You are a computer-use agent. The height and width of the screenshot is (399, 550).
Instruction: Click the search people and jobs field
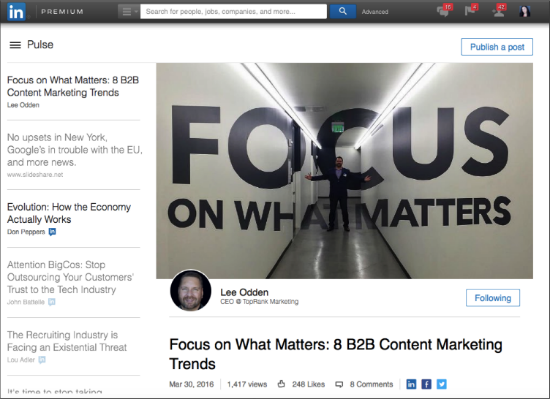coord(234,12)
